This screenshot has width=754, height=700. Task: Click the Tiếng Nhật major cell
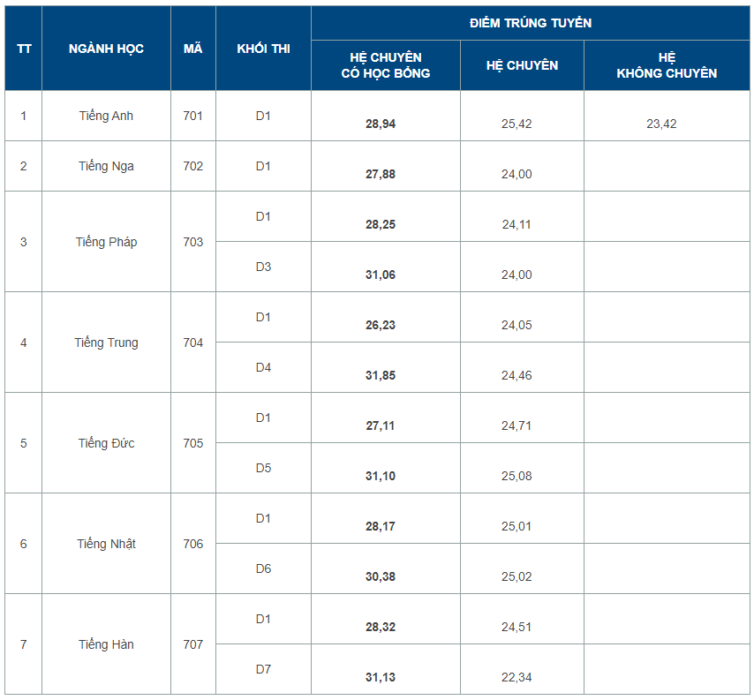click(x=106, y=544)
